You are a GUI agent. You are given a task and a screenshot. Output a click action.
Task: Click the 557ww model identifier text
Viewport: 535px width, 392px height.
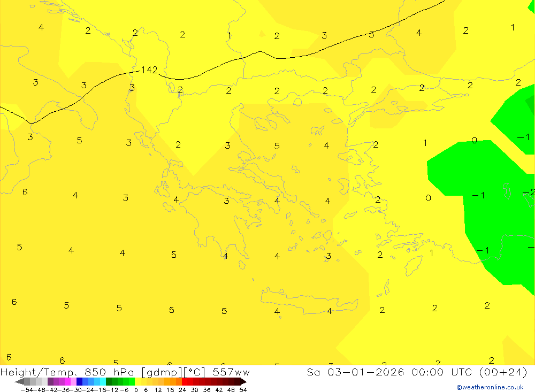(231, 372)
